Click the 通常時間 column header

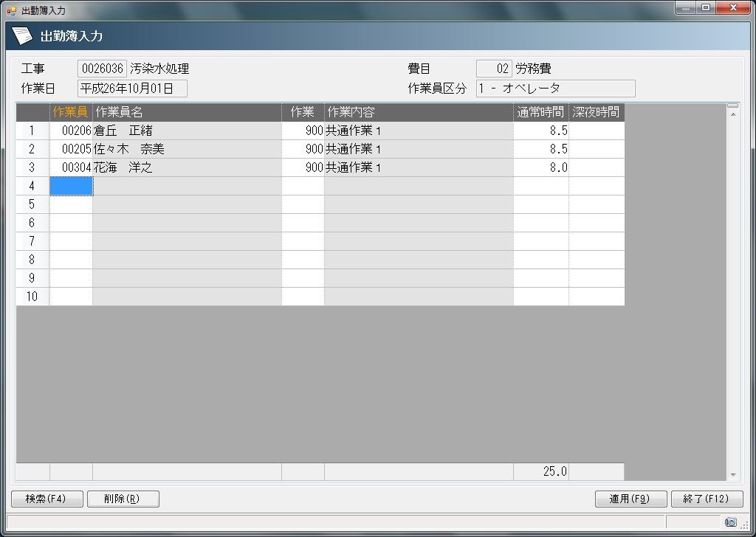(x=540, y=112)
